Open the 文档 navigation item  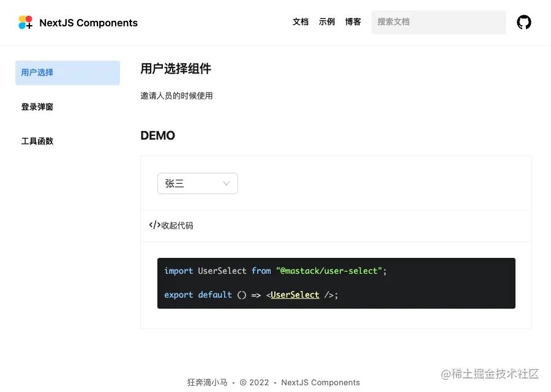point(301,22)
